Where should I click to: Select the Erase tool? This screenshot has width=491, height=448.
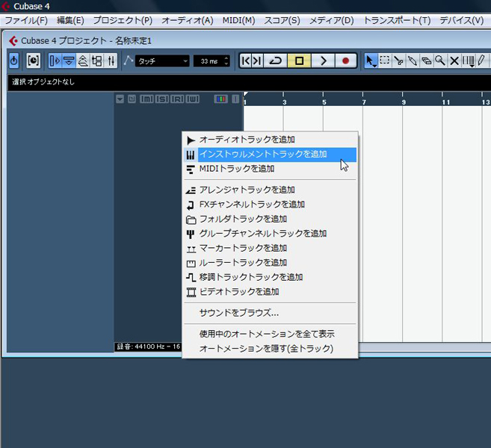[x=426, y=60]
